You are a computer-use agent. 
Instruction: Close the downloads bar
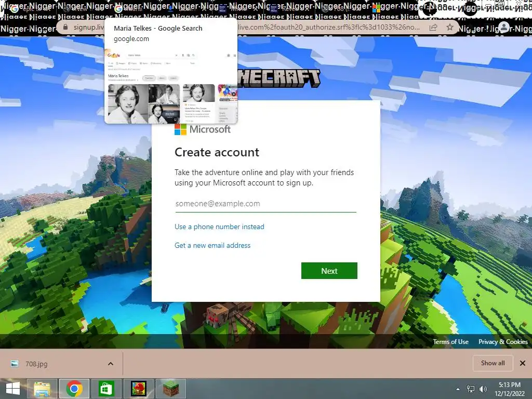click(523, 363)
